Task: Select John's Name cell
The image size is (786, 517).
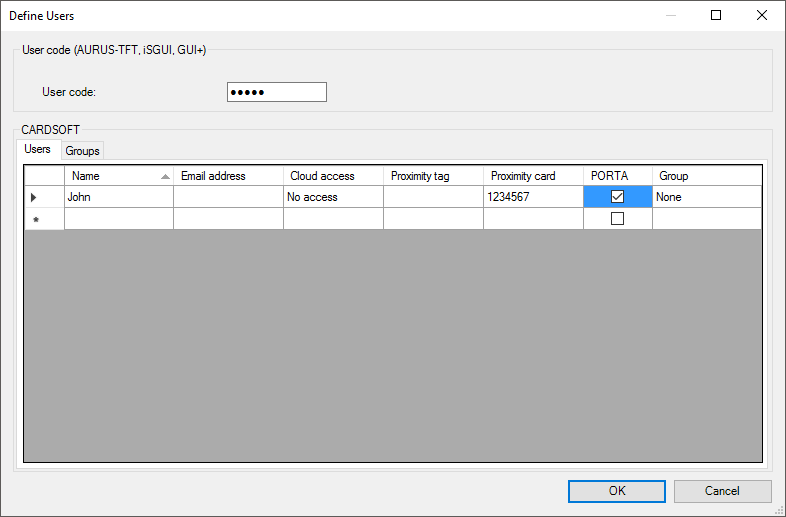Action: 118,197
